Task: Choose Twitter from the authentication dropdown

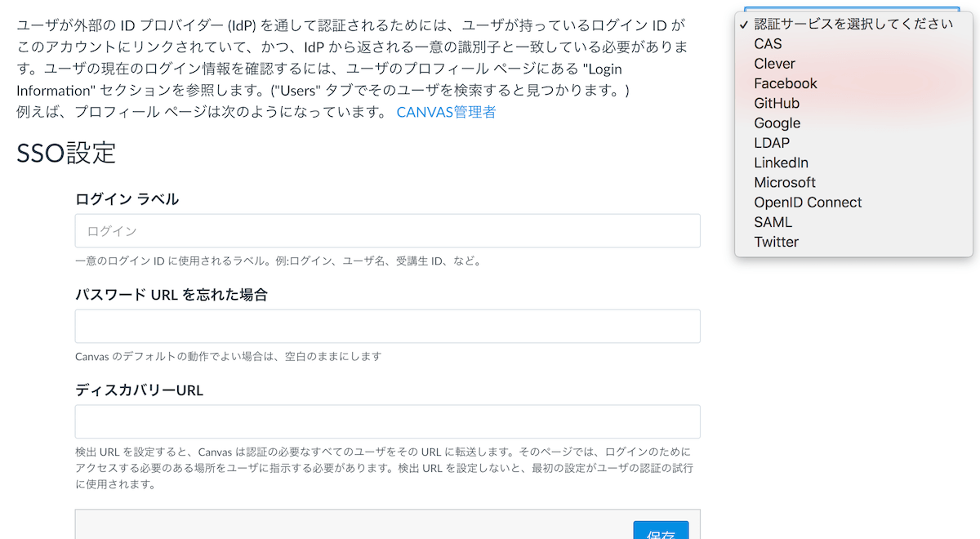Action: [x=776, y=242]
